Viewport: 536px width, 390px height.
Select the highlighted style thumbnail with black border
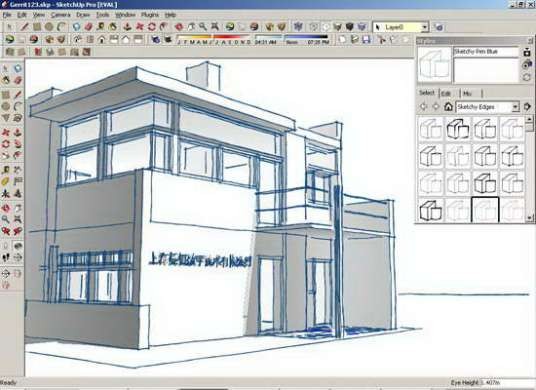pyautogui.click(x=485, y=209)
